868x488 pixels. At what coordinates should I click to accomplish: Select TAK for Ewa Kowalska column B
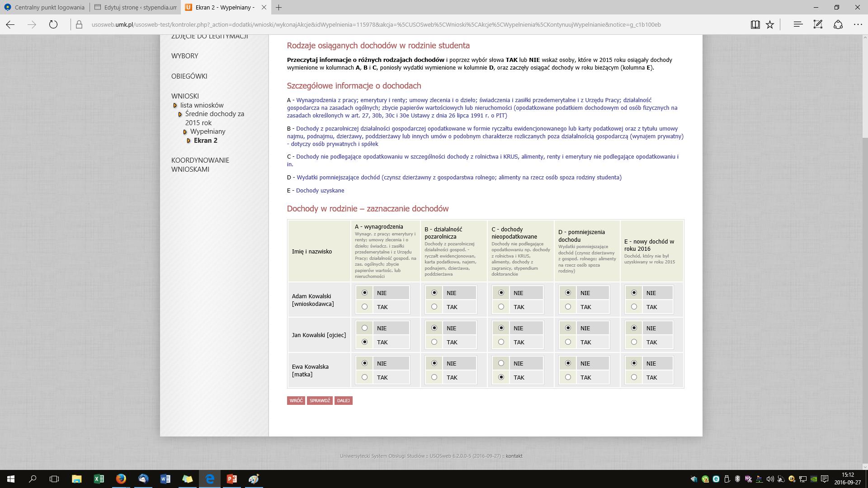[434, 377]
